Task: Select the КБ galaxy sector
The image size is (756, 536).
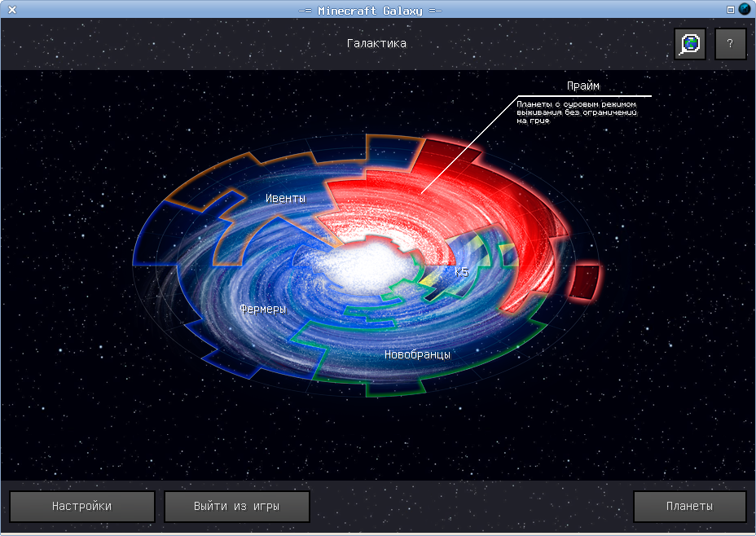Action: tap(461, 272)
